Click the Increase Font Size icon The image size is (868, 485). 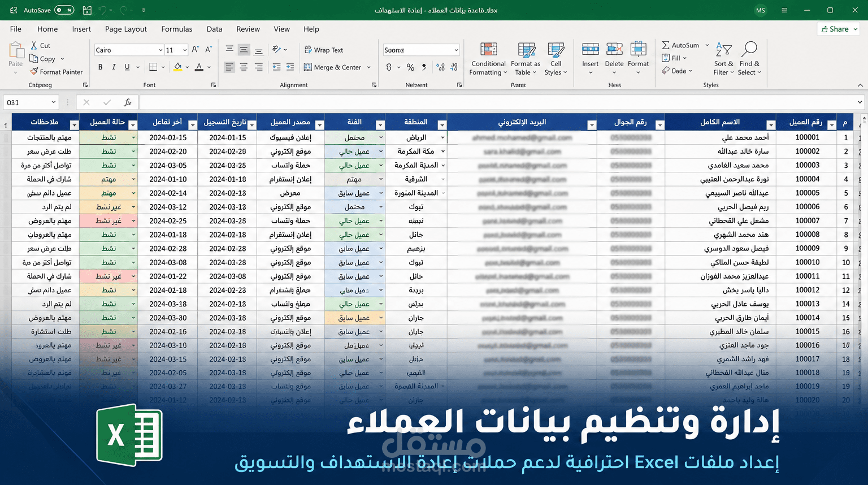click(195, 50)
